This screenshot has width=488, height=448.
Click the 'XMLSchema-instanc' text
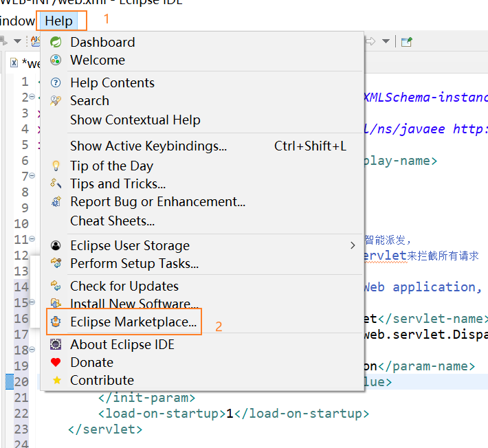pos(426,98)
